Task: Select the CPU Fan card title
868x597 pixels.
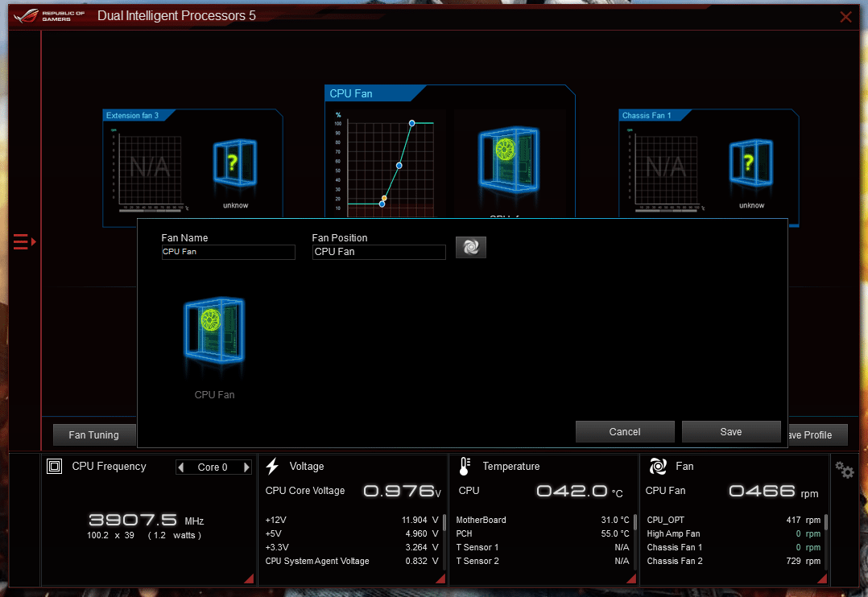Action: (351, 93)
